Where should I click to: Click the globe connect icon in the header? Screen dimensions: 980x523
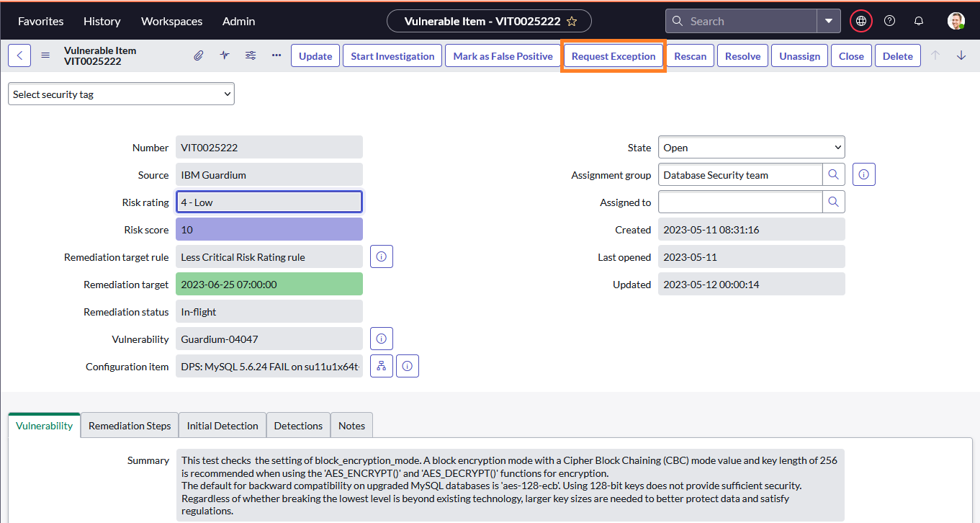coord(860,21)
